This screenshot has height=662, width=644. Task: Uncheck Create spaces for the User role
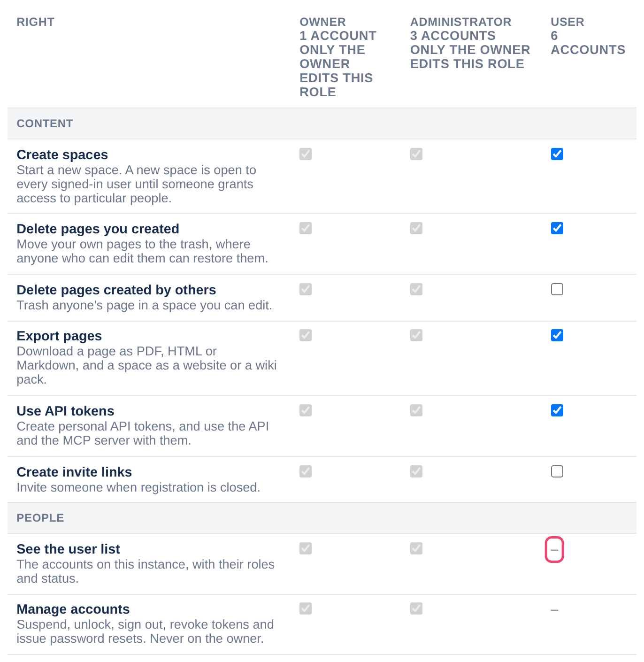pos(557,154)
